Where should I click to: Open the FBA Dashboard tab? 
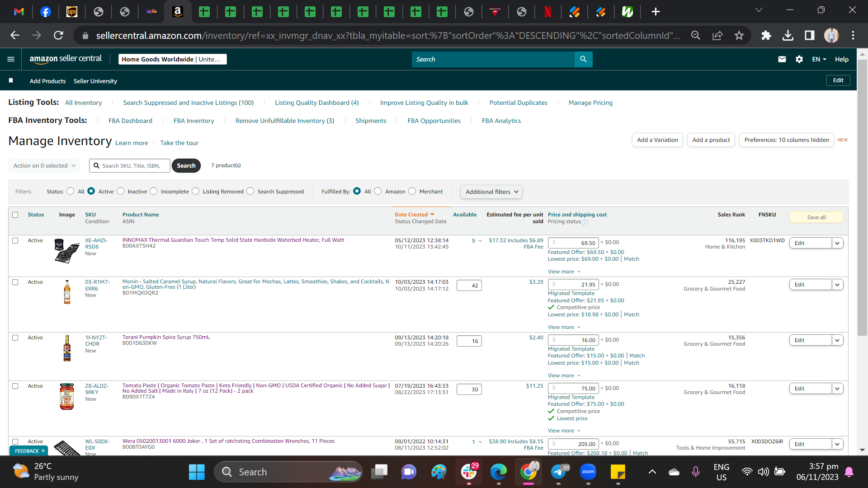(130, 121)
